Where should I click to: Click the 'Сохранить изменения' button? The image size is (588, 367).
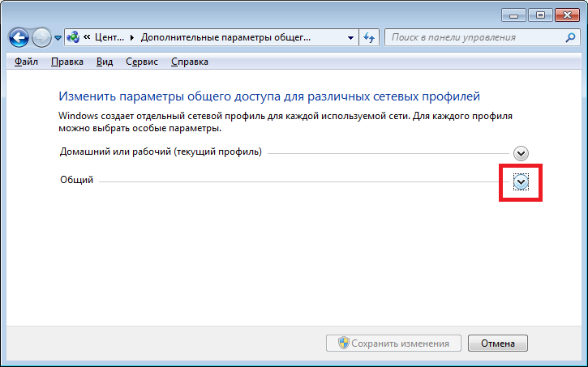pos(393,343)
